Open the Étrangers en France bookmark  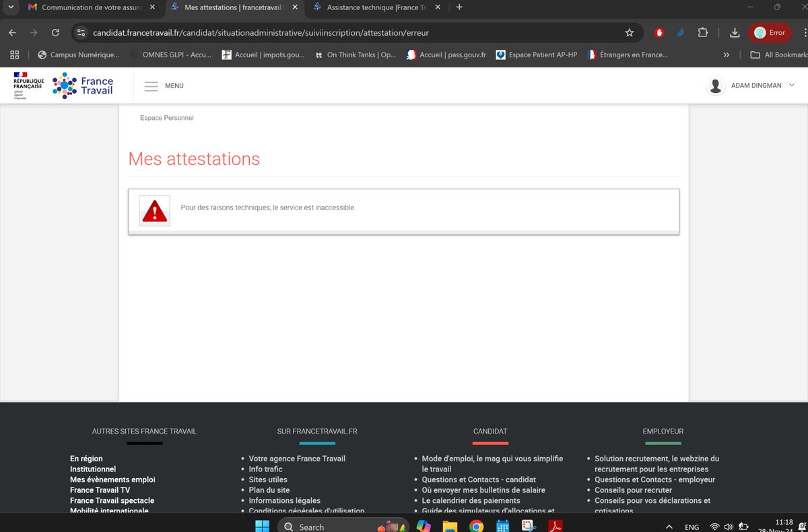[627, 55]
